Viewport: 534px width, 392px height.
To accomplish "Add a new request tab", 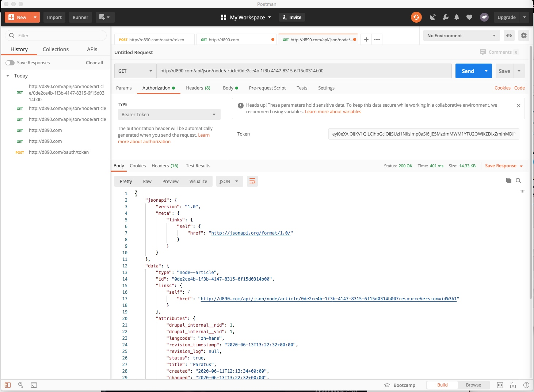I will click(x=366, y=39).
